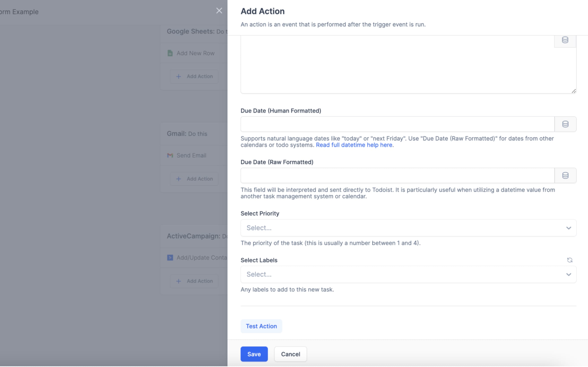This screenshot has height=367, width=588.
Task: Click the dropdown chevron for Select Priority
Action: (569, 227)
